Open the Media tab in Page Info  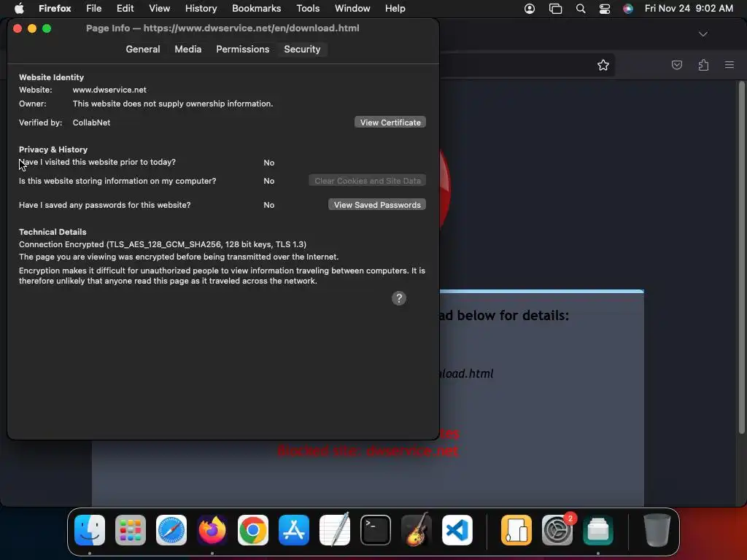187,49
